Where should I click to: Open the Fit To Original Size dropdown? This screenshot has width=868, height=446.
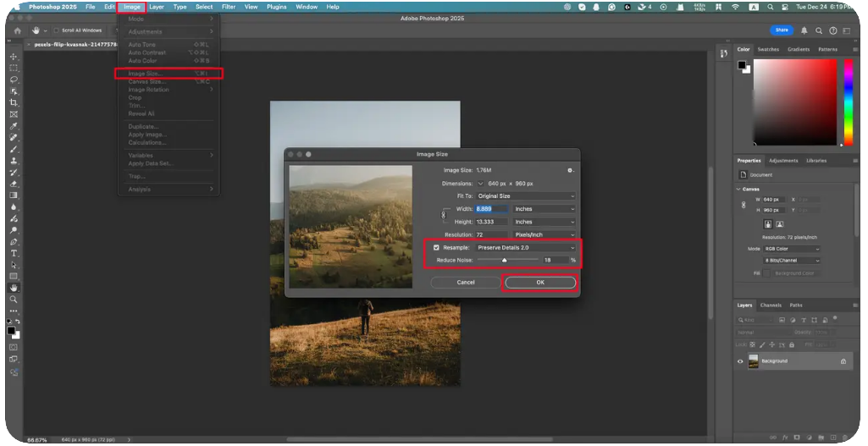coord(526,195)
